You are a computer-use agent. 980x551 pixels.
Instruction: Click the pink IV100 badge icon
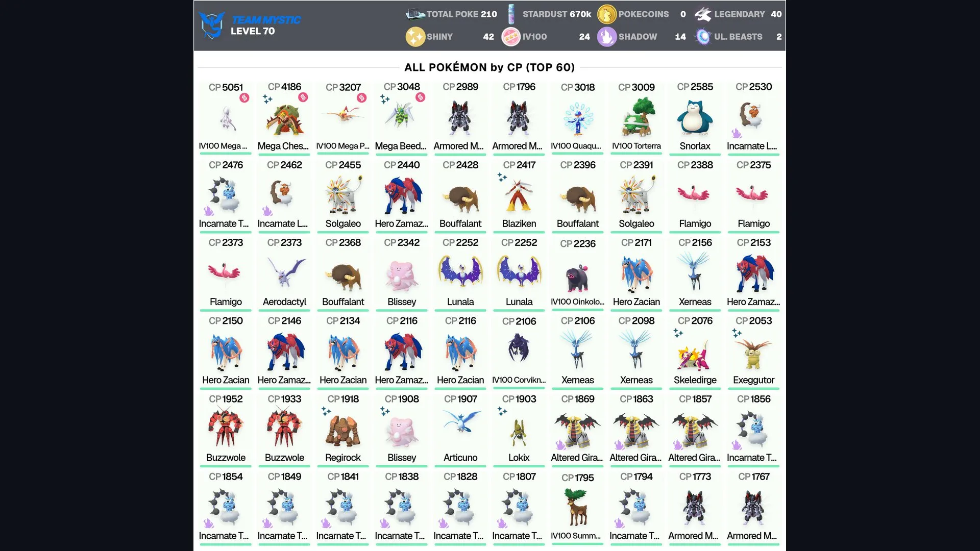[511, 37]
